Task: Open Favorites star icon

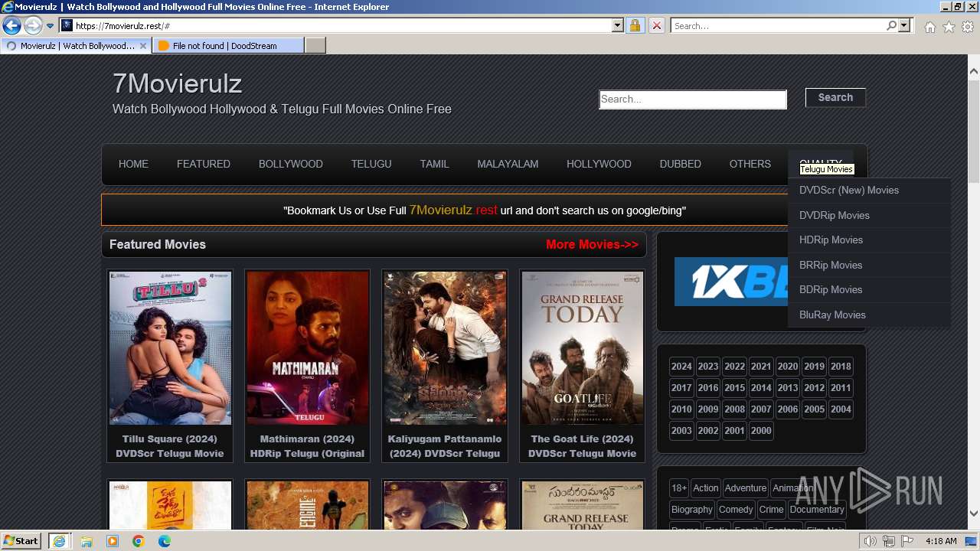Action: pos(949,27)
